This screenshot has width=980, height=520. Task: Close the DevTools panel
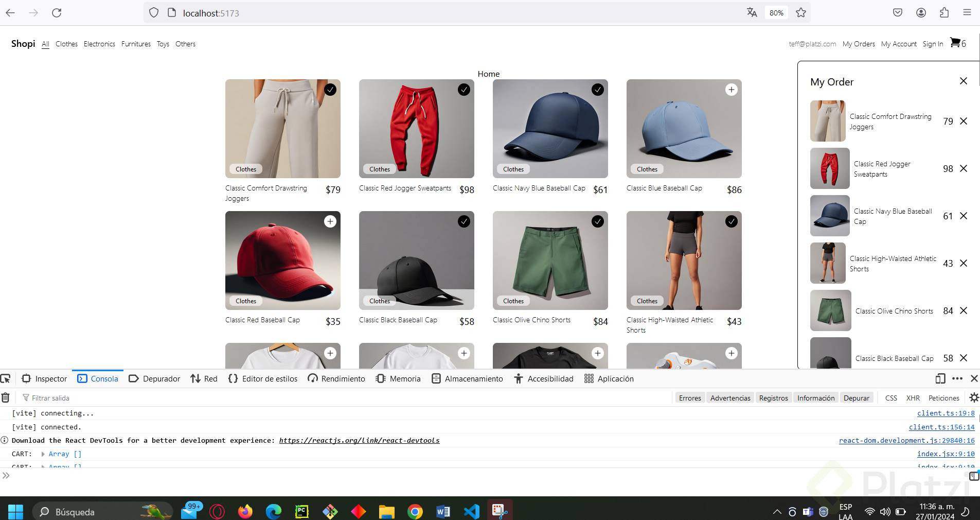(974, 378)
